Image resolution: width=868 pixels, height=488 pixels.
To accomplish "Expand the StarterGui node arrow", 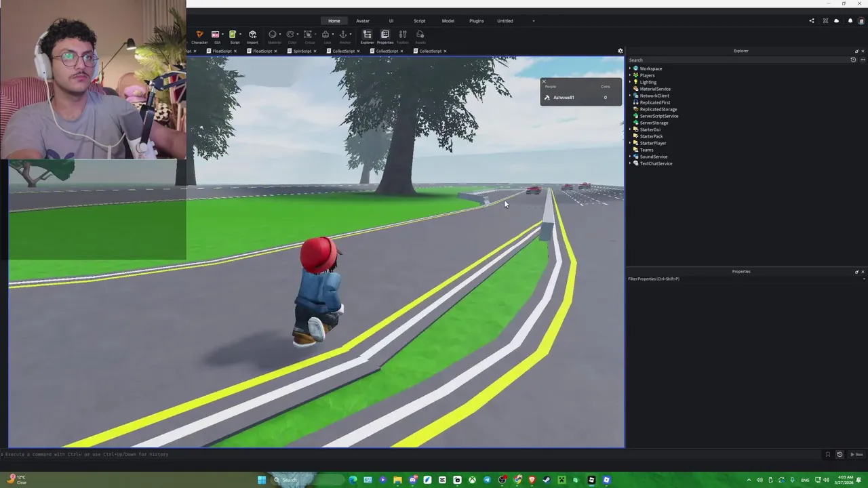I will coord(630,129).
